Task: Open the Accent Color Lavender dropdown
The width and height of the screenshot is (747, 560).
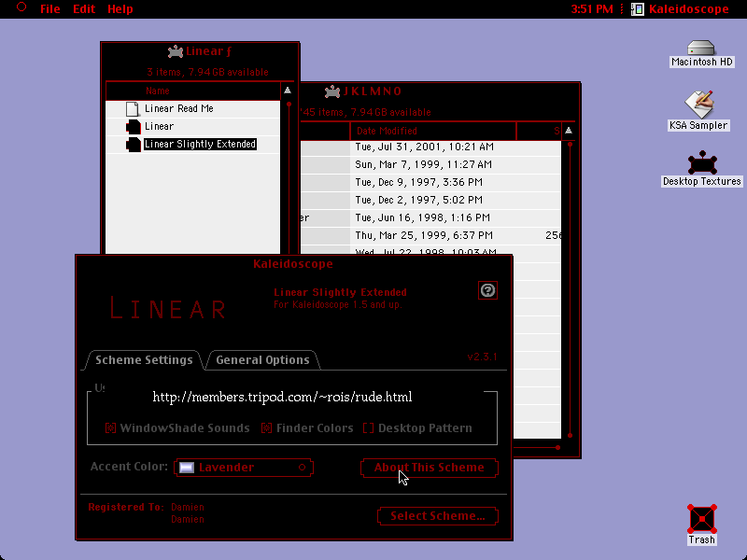Action: [x=244, y=468]
